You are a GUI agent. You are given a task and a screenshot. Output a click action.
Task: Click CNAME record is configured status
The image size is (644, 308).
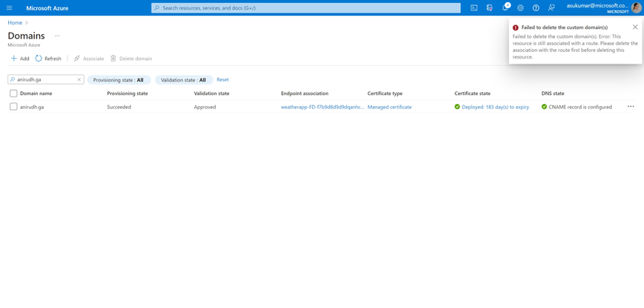pos(580,107)
